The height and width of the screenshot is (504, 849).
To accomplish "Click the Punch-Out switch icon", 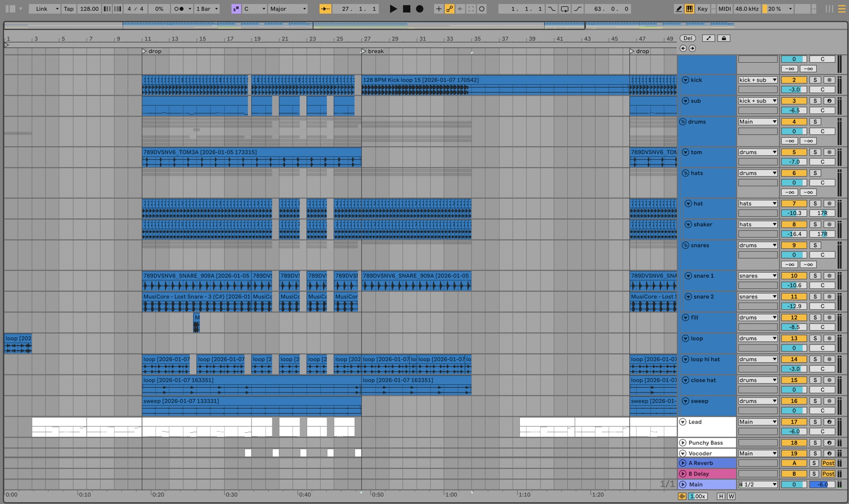I will [x=577, y=9].
